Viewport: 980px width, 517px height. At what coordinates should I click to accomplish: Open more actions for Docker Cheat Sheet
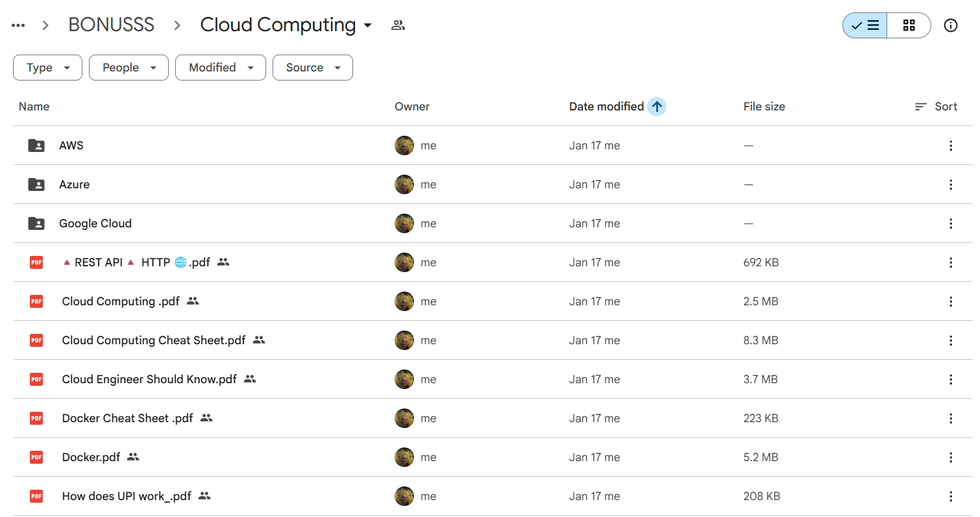[951, 418]
